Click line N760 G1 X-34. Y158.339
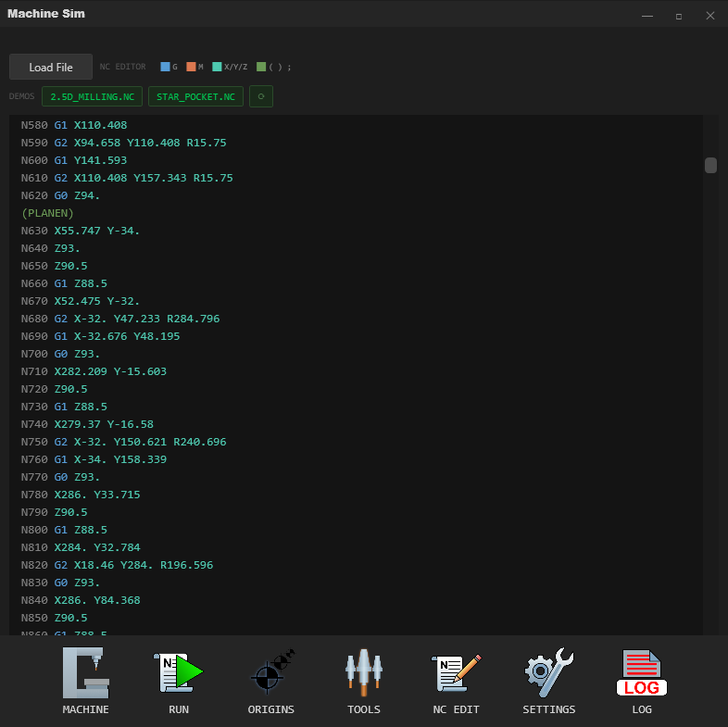 94,460
